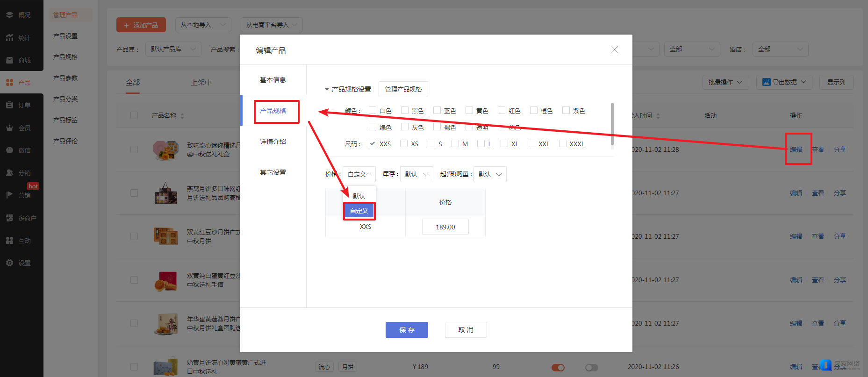Click the 保存 save button
Image resolution: width=868 pixels, height=377 pixels.
[x=407, y=330]
